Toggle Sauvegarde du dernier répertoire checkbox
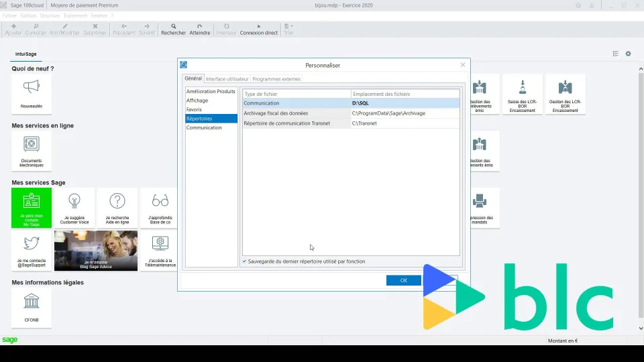Viewport: 644px width, 362px height. coord(244,261)
